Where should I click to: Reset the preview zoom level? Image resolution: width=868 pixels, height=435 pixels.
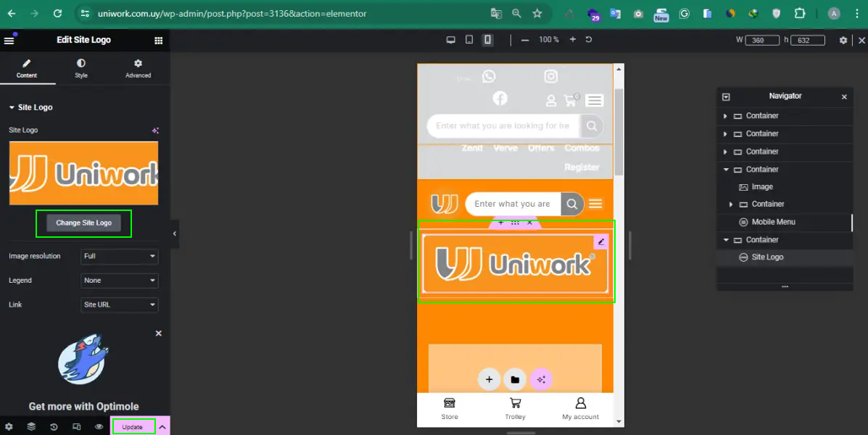click(588, 40)
